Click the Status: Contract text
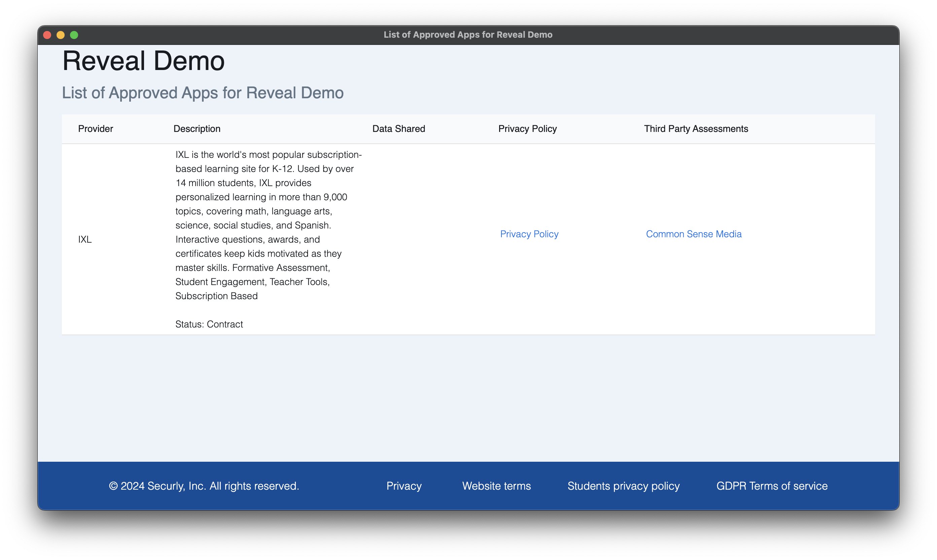The width and height of the screenshot is (937, 560). tap(209, 324)
